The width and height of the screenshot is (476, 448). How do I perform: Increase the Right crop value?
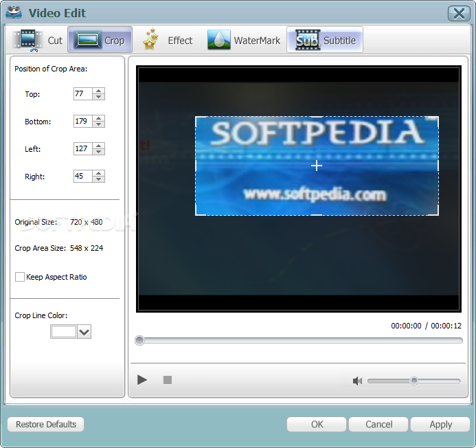(99, 173)
